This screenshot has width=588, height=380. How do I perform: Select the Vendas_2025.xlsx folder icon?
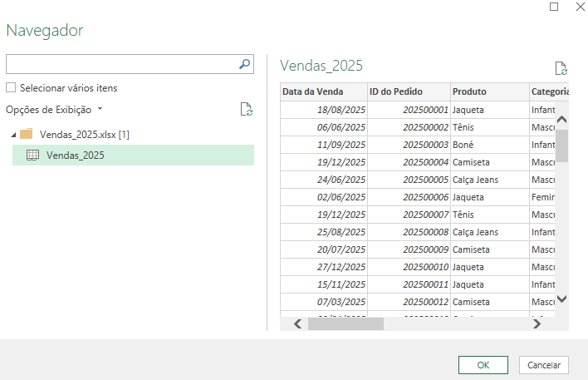click(27, 134)
